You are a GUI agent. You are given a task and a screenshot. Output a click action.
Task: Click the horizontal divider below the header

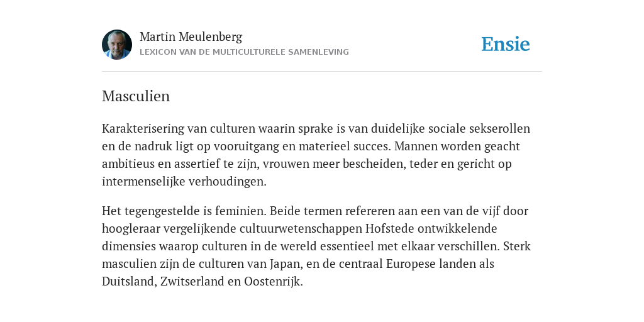pyautogui.click(x=322, y=72)
